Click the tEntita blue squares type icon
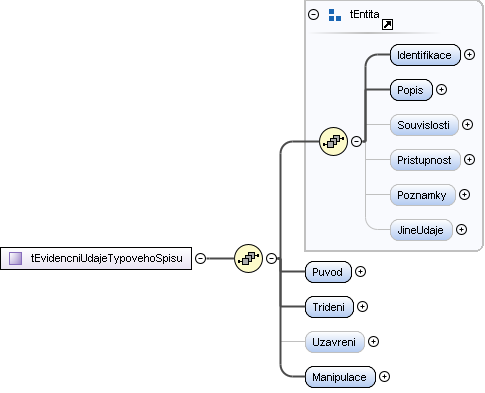The image size is (485, 393). click(334, 15)
